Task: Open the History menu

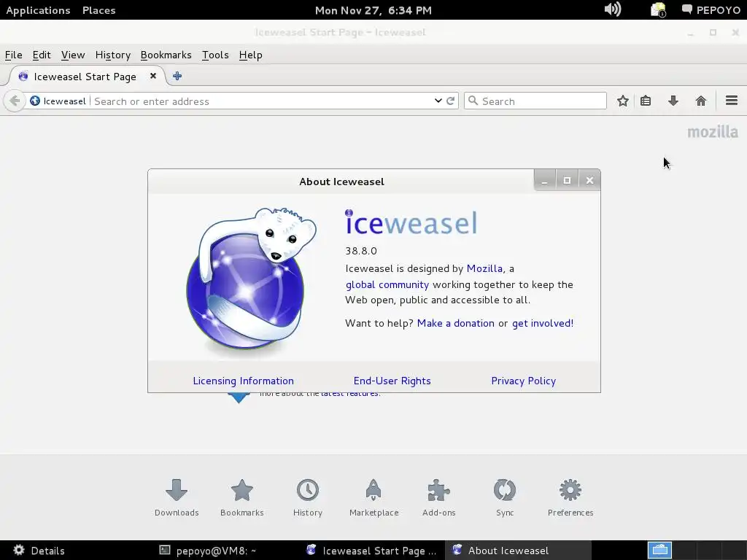Action: pos(113,55)
